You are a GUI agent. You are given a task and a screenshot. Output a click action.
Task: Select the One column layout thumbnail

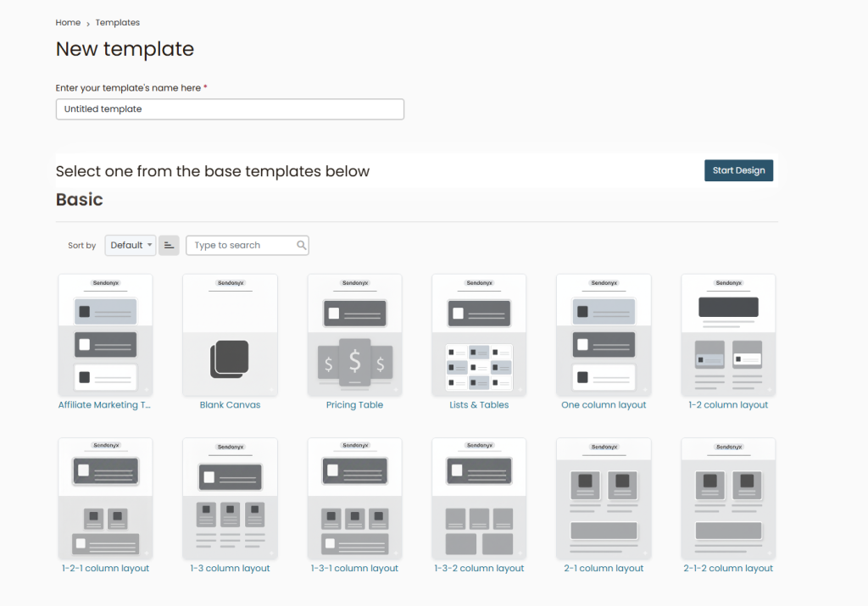click(604, 335)
